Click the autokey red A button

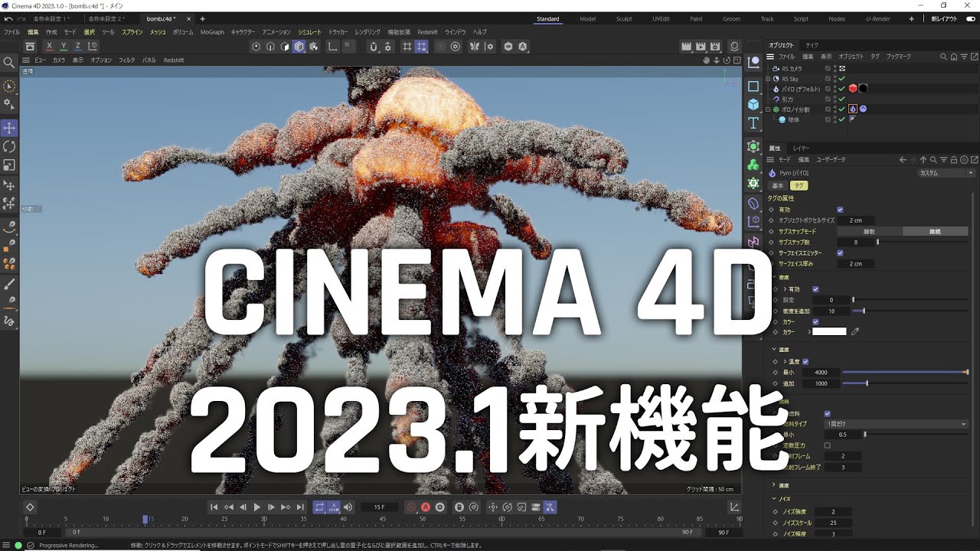tap(426, 507)
